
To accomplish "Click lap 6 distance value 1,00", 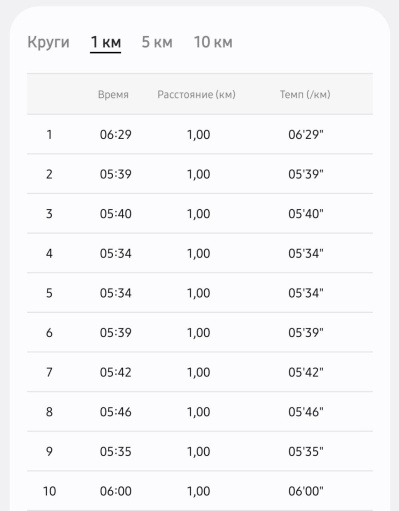I will point(199,333).
